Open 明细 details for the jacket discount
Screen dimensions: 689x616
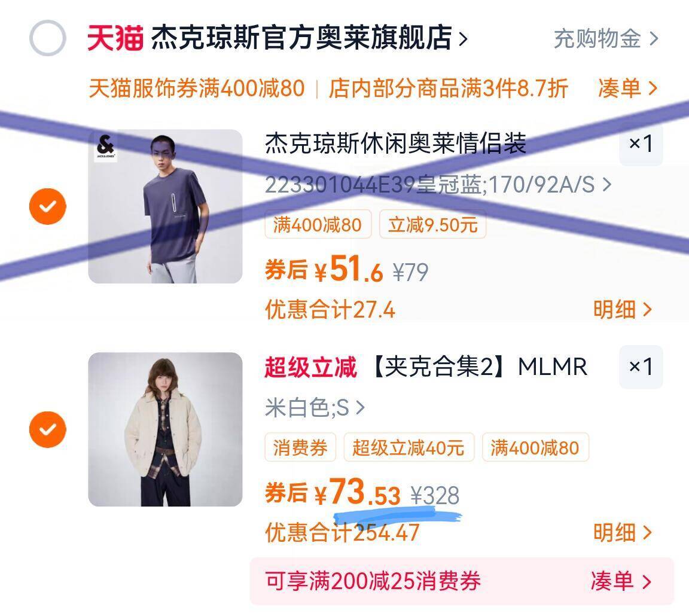622,532
